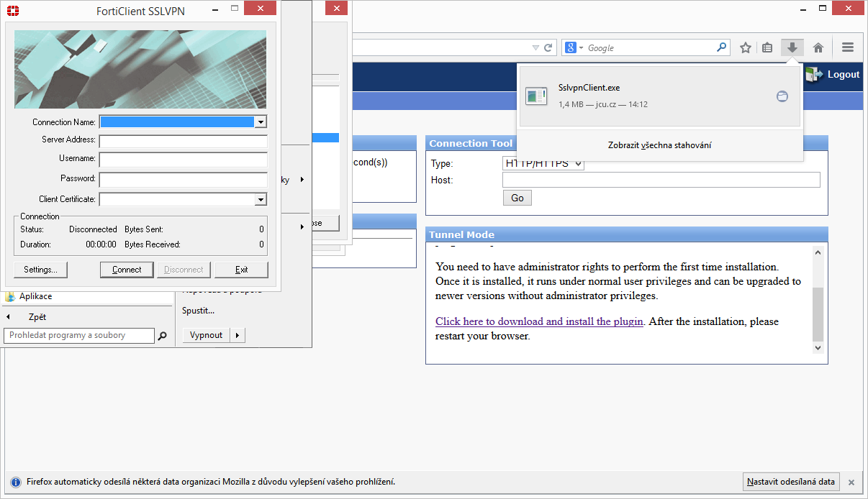Click the Connection Tool panel header
868x499 pixels.
[x=627, y=143]
